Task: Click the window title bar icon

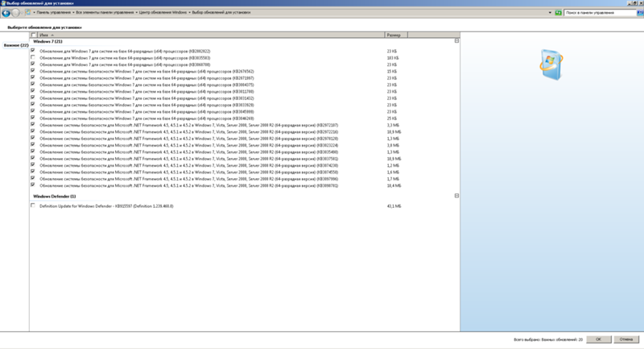Action: [x=4, y=3]
